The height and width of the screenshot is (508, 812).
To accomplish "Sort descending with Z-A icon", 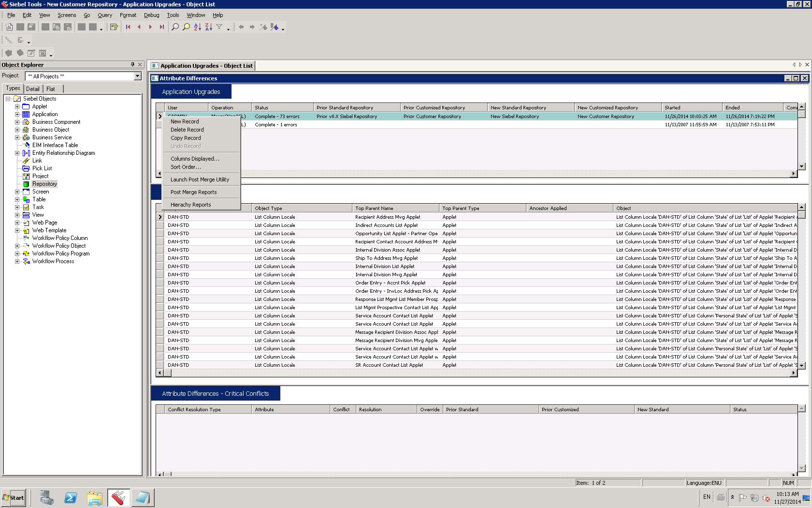I will click(x=208, y=27).
